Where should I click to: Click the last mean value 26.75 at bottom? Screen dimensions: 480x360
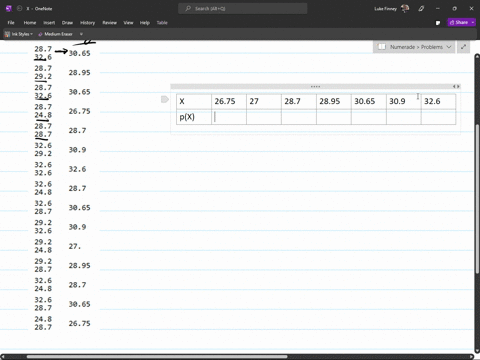coord(79,323)
